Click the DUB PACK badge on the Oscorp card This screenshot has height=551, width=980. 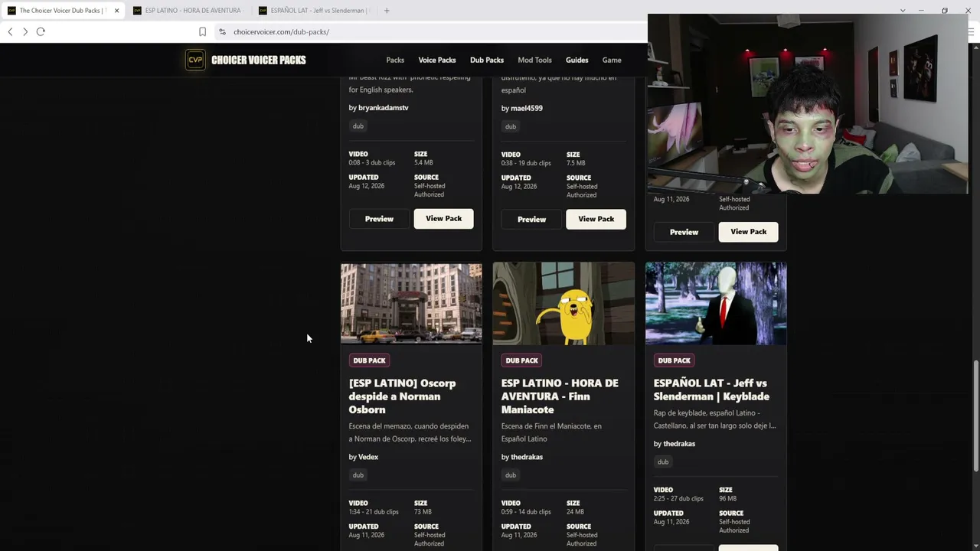coord(369,360)
